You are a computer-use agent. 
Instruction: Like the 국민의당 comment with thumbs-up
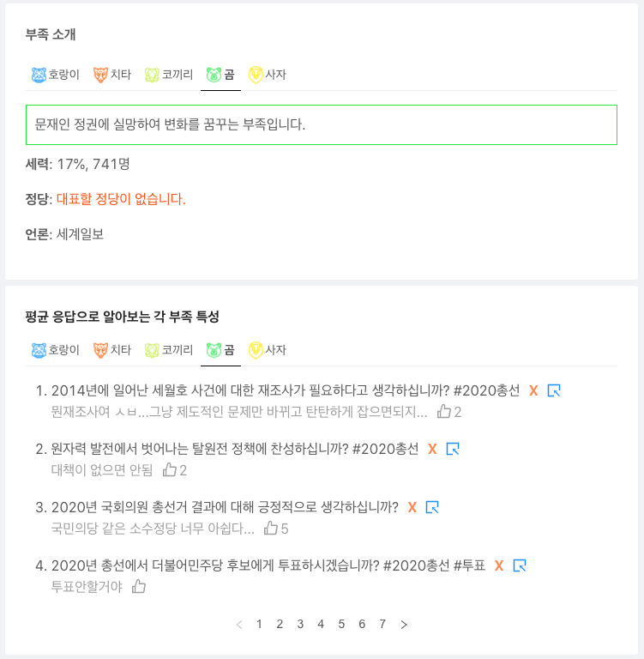271,528
